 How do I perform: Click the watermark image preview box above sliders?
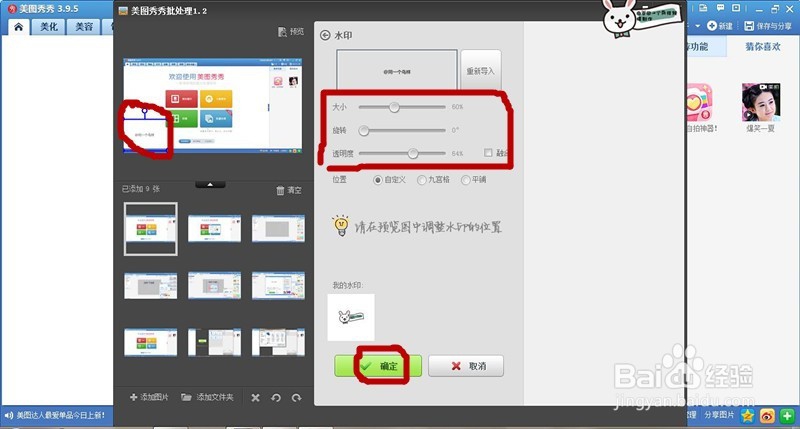(x=397, y=70)
